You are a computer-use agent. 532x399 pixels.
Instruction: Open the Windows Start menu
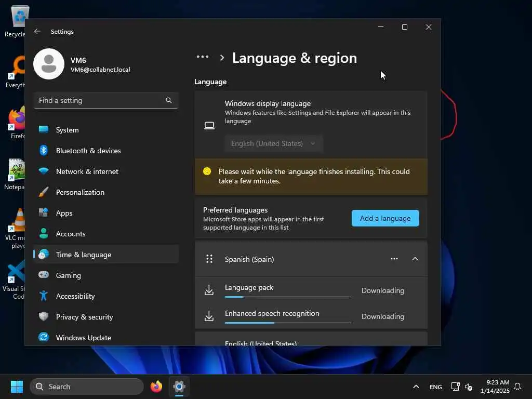click(17, 387)
